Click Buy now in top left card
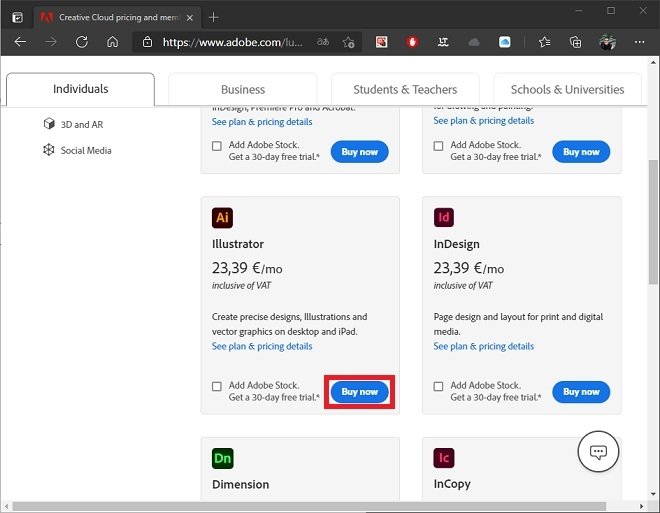The width and height of the screenshot is (660, 513). 359,152
